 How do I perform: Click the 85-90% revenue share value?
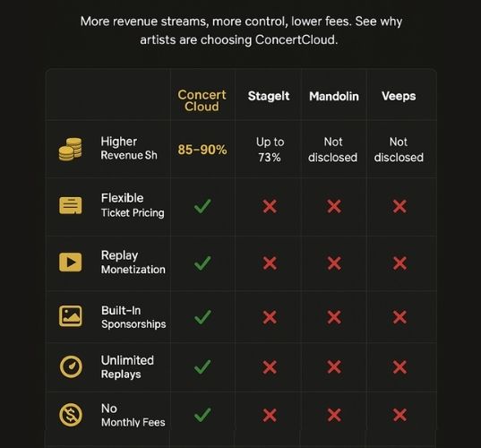[202, 150]
